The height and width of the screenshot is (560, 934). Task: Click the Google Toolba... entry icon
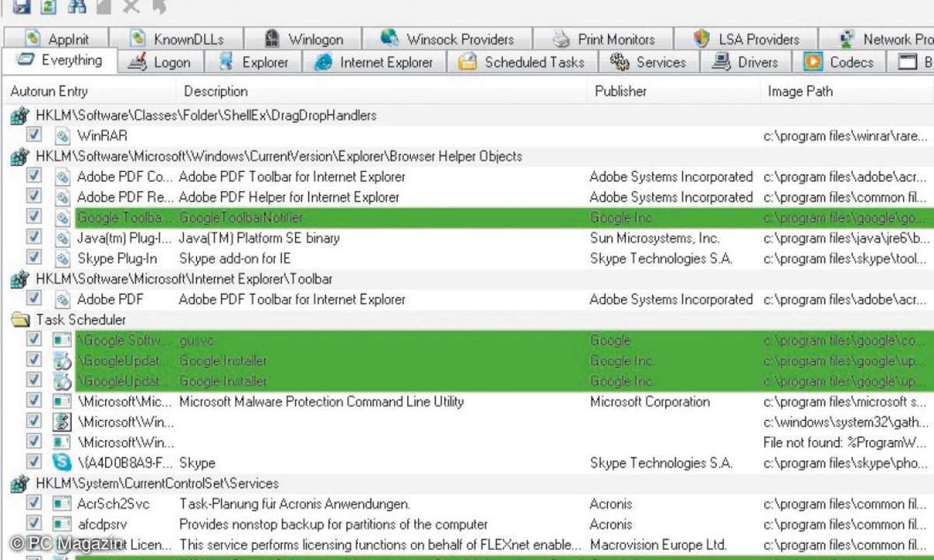click(62, 218)
